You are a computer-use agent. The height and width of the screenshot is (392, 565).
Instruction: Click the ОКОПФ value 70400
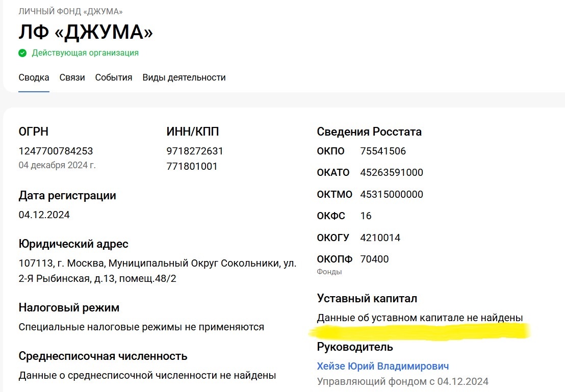[x=374, y=259]
